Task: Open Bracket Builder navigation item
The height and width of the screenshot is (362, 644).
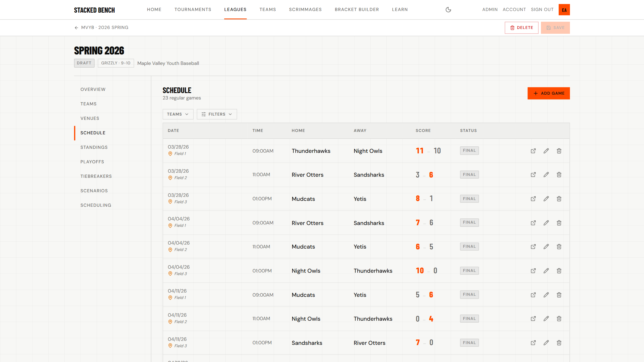Action: [357, 10]
